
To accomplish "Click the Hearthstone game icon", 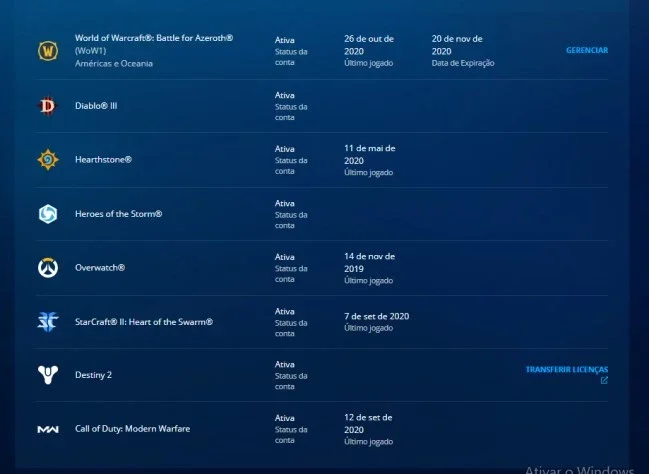I will coord(48,160).
